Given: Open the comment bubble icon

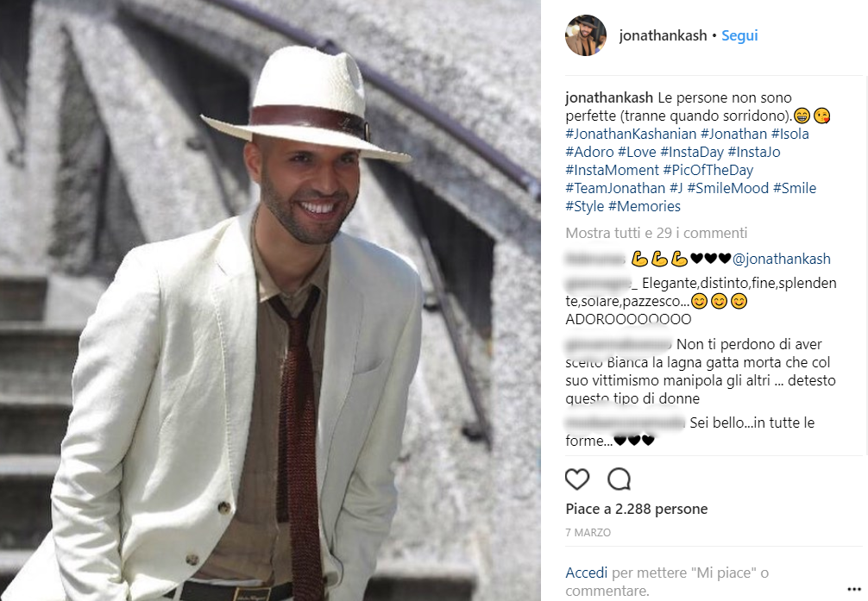Looking at the screenshot, I should click(x=619, y=479).
